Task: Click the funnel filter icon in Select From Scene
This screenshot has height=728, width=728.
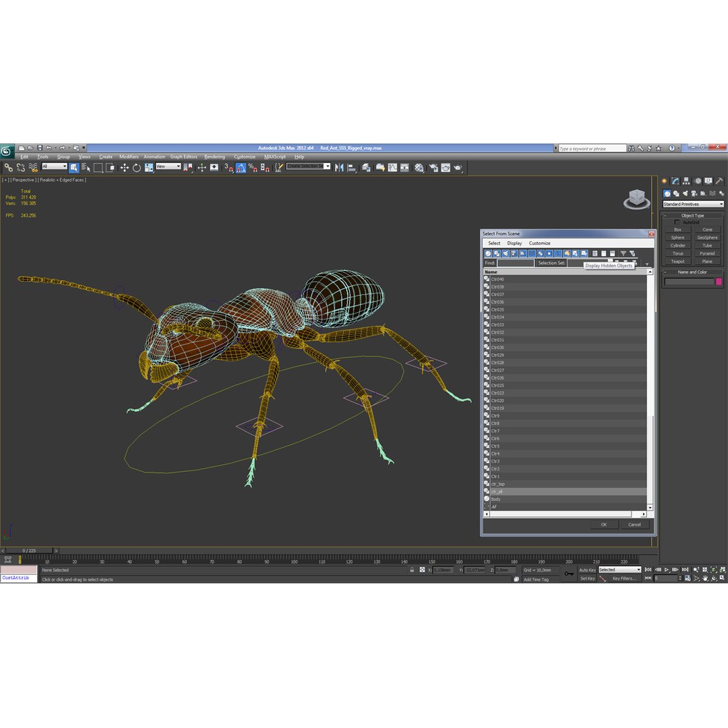Action: (x=624, y=253)
